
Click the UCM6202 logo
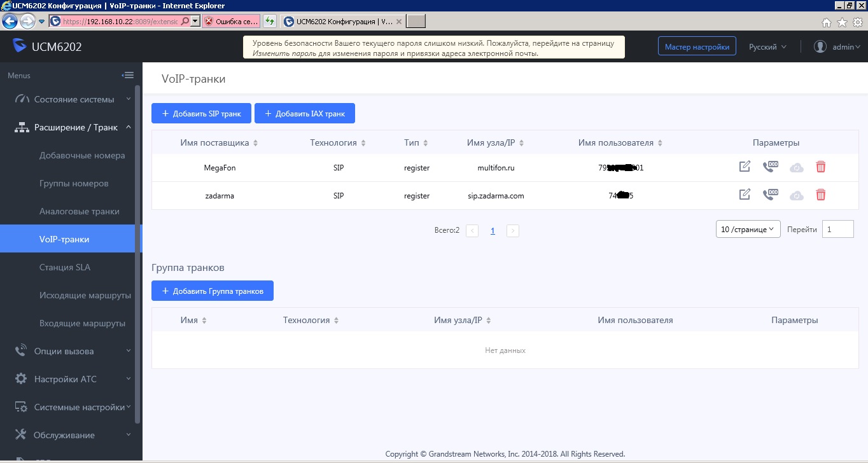(x=47, y=46)
